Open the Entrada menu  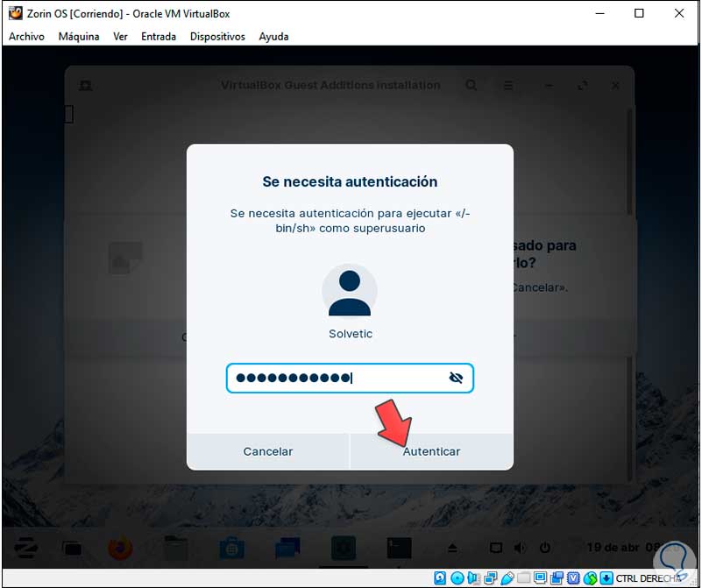(x=159, y=37)
